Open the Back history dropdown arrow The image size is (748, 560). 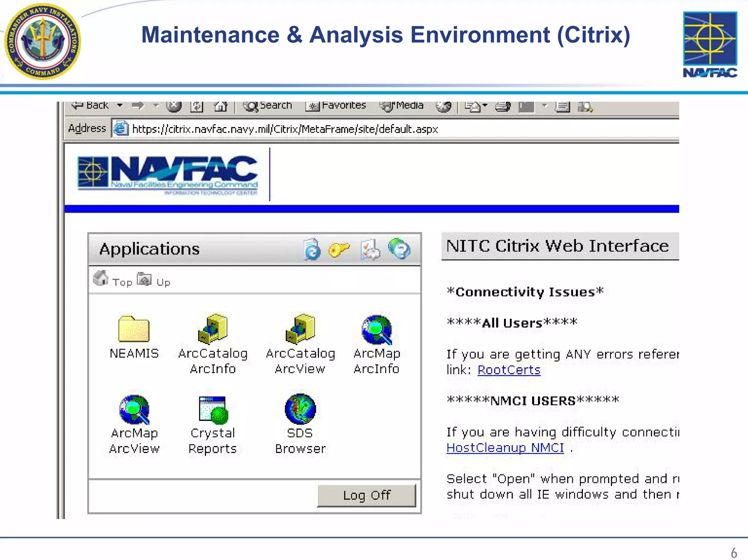point(120,106)
